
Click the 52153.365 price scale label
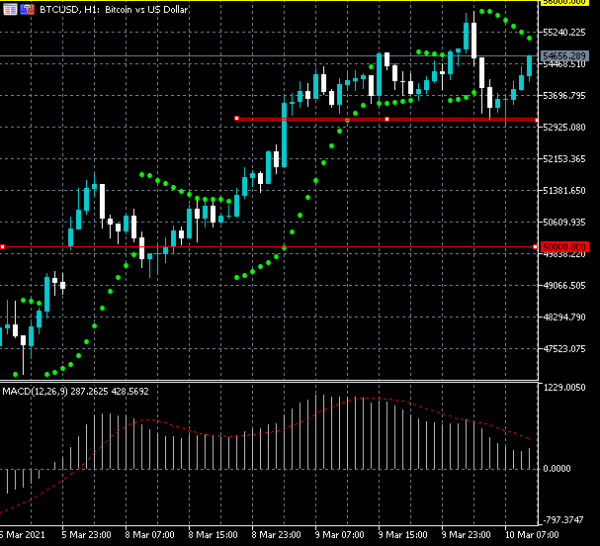point(564,159)
